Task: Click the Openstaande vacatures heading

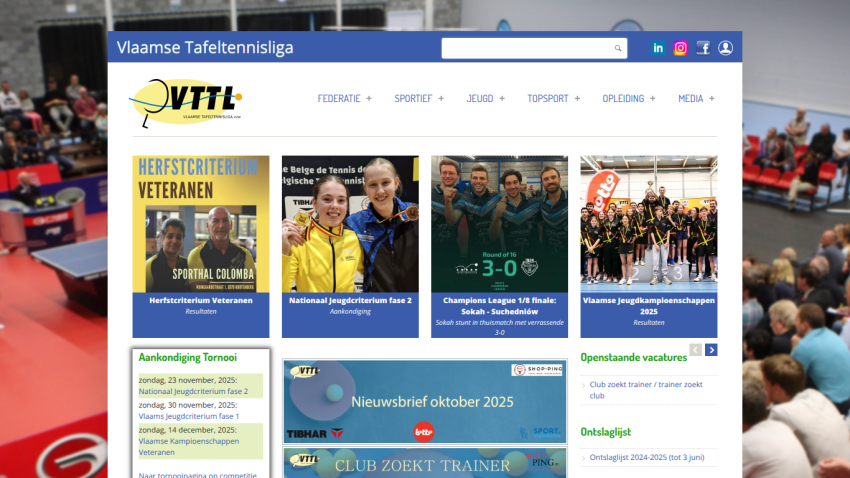Action: pyautogui.click(x=634, y=358)
